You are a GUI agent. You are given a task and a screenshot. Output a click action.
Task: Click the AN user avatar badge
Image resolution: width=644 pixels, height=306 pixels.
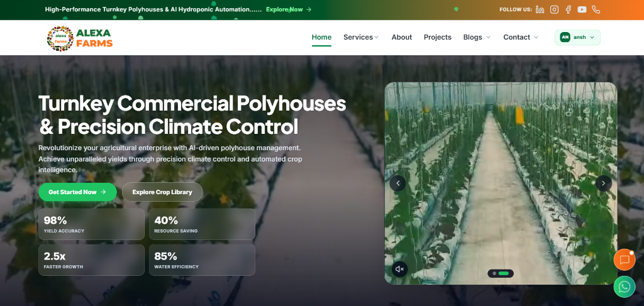pos(565,37)
